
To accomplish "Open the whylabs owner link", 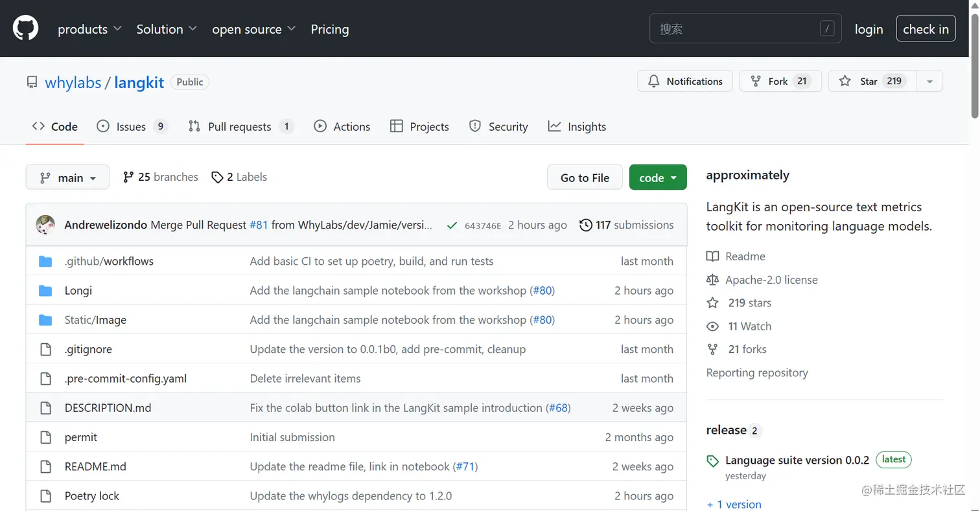I will [73, 83].
